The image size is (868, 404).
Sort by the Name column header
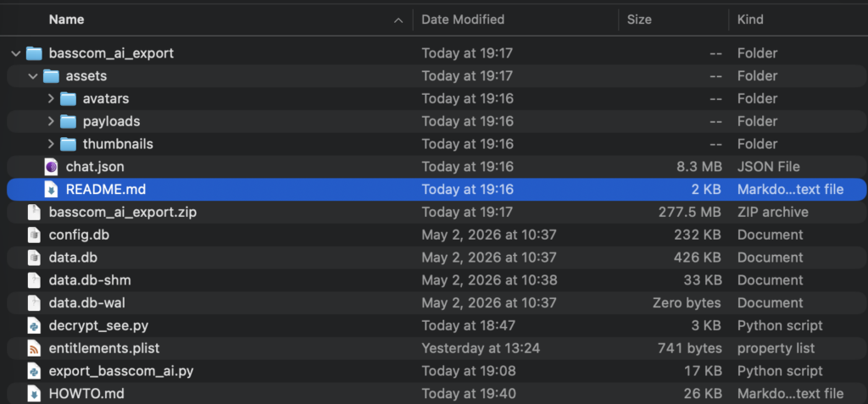click(x=66, y=19)
